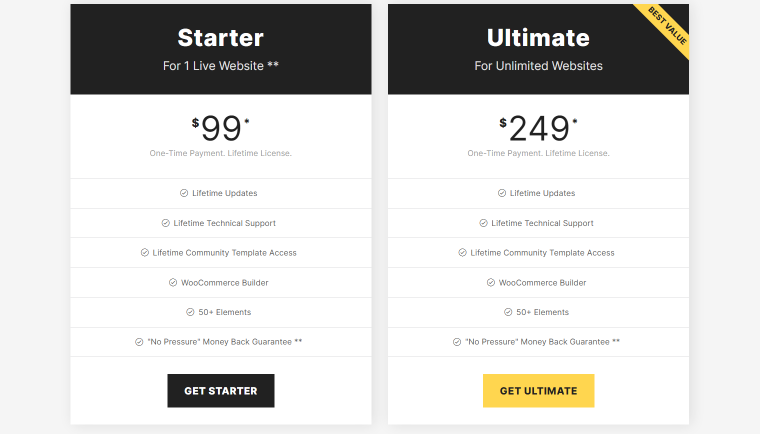
Task: Click the Ultimate plan title
Action: pyautogui.click(x=538, y=38)
